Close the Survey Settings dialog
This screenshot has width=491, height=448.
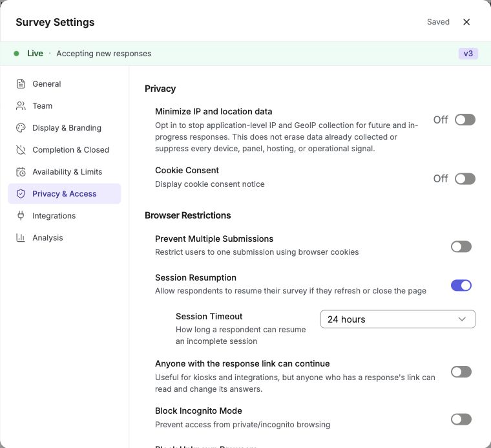(466, 22)
